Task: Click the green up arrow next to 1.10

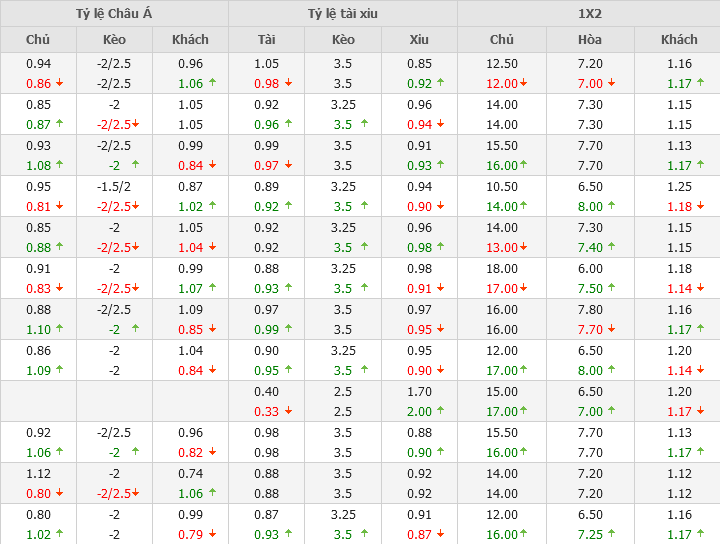Action: pos(60,329)
